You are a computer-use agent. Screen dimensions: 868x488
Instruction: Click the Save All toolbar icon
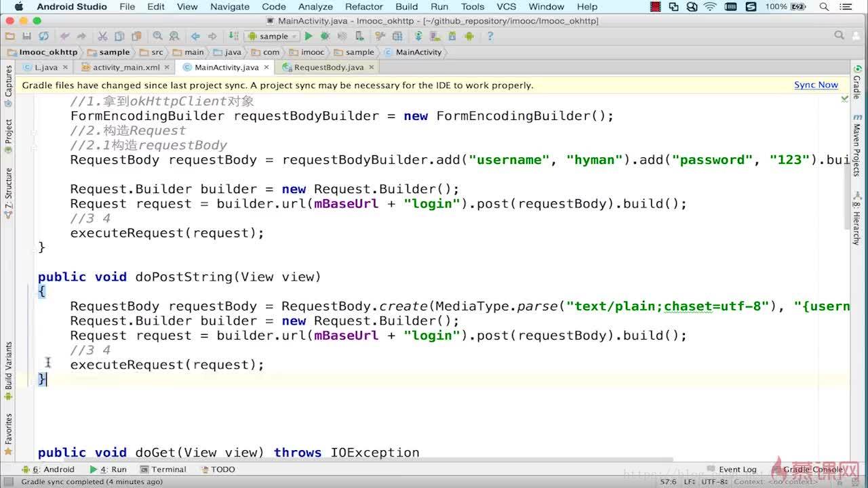pos(26,36)
